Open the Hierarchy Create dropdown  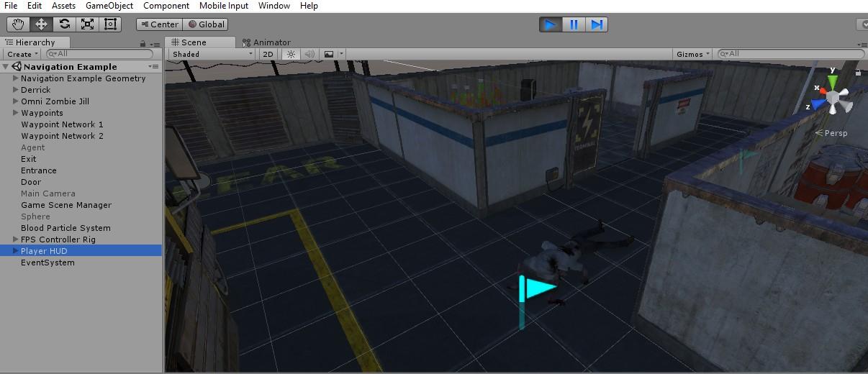(22, 54)
